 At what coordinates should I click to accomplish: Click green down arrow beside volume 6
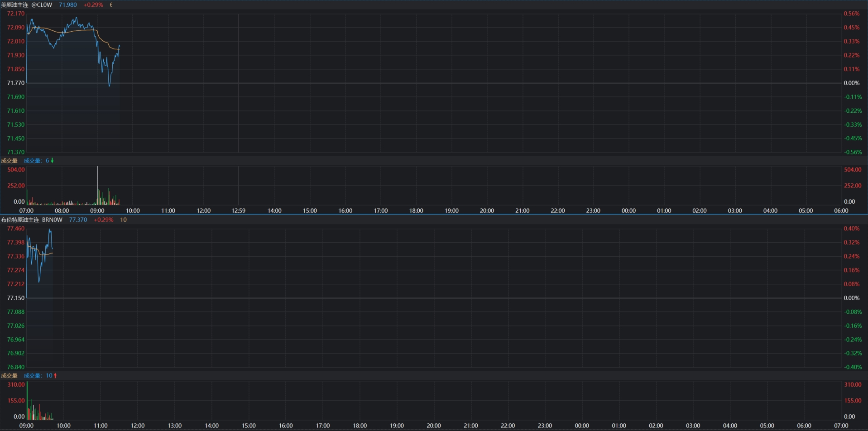[52, 161]
